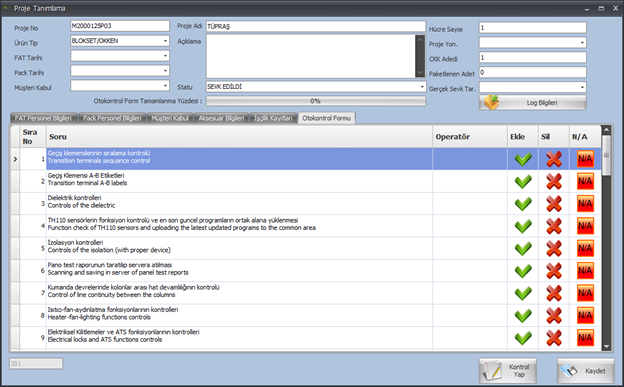Click the Otokontrol form completion progress bar
Screen dimensions: 624x387
tap(316, 101)
